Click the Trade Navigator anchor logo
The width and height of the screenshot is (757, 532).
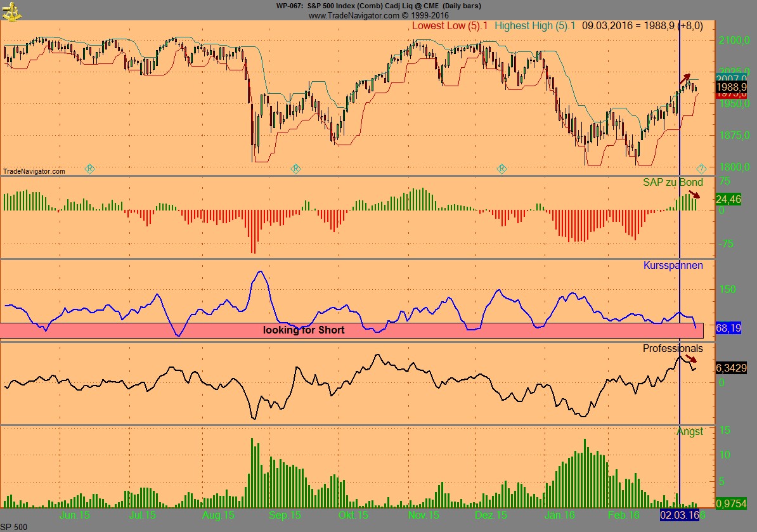(10, 11)
